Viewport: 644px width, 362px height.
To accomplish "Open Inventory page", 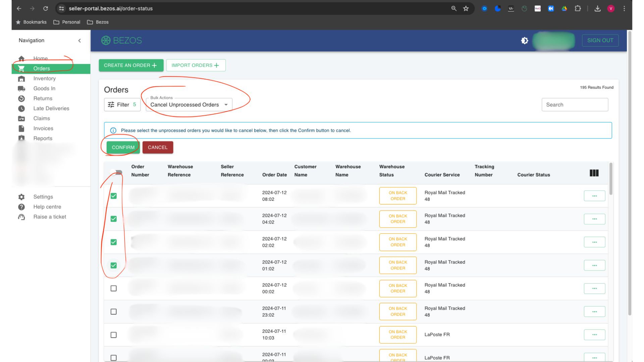I will [x=51, y=78].
